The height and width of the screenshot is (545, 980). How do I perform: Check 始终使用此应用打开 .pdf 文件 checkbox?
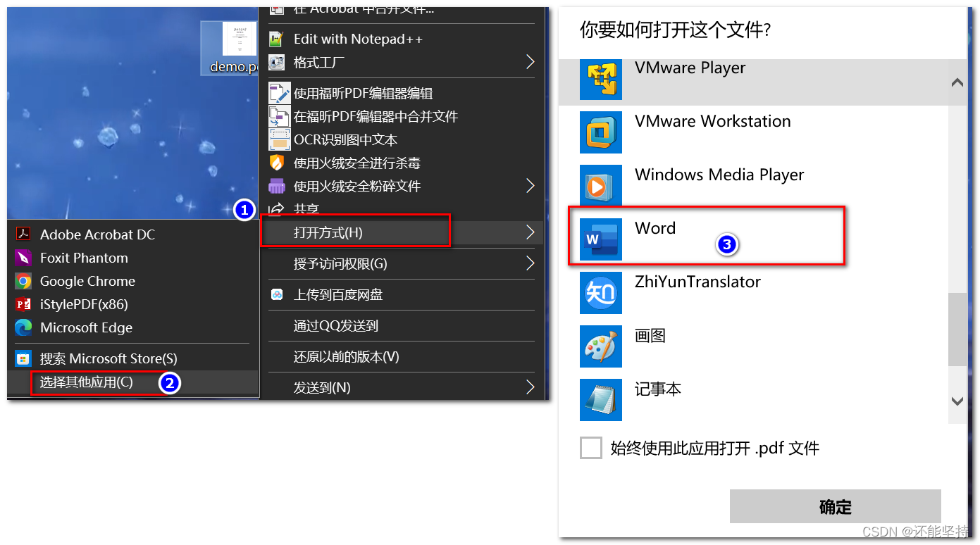pyautogui.click(x=591, y=448)
